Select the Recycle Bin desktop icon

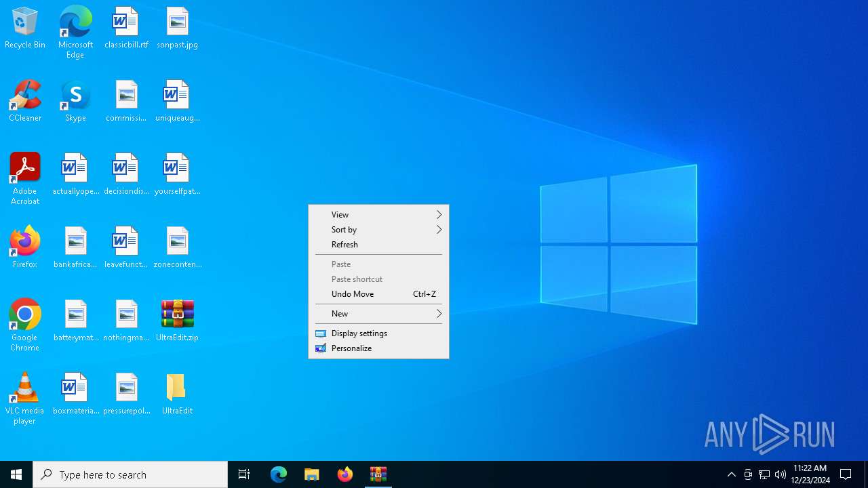25,28
